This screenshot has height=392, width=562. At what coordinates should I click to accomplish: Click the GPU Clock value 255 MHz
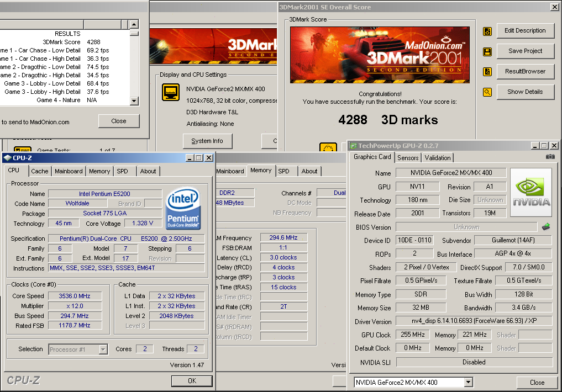[413, 335]
